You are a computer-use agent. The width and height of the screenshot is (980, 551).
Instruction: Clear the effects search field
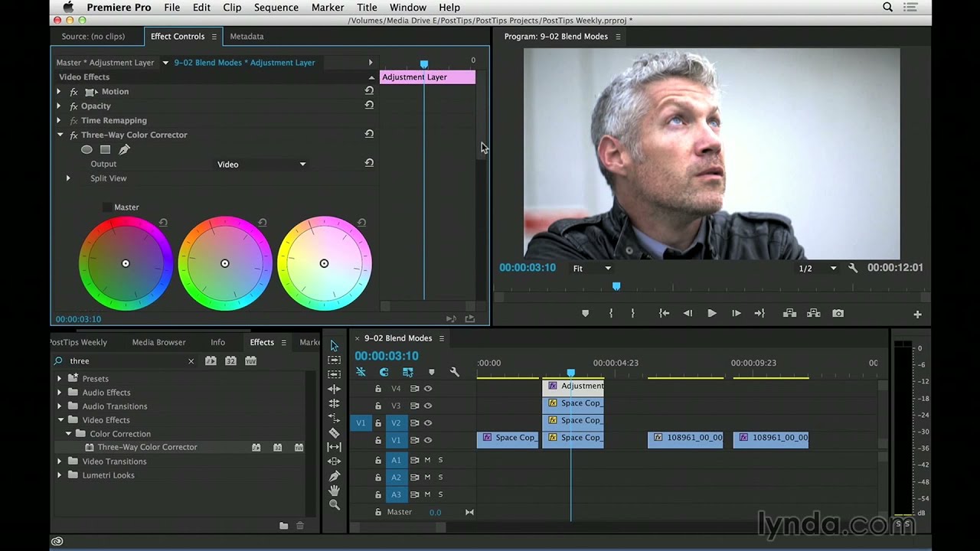coord(191,361)
